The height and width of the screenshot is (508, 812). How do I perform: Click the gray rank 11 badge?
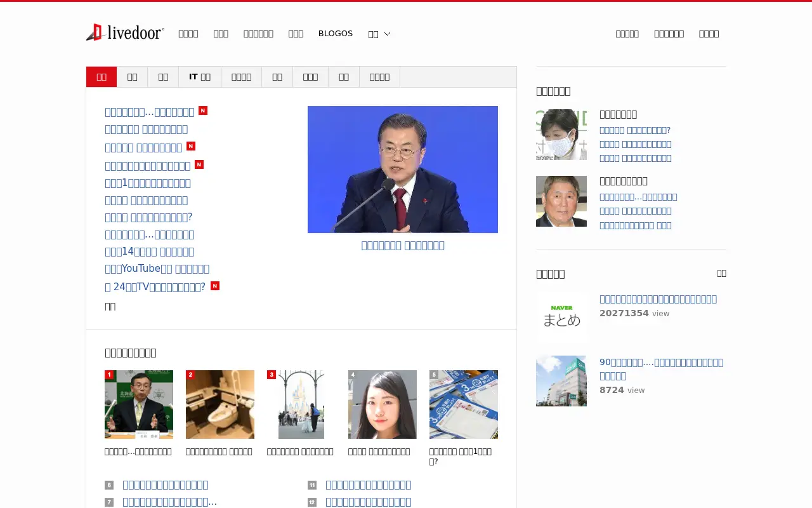(312, 485)
